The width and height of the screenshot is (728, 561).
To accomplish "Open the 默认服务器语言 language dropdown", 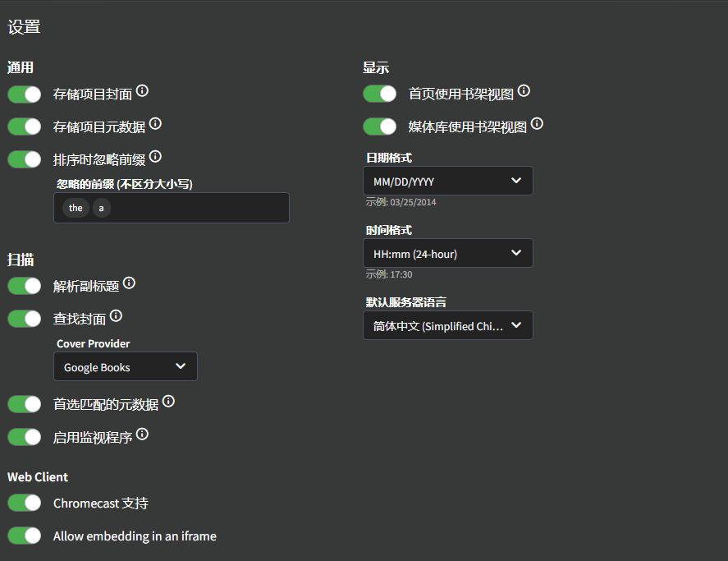I will coord(447,325).
